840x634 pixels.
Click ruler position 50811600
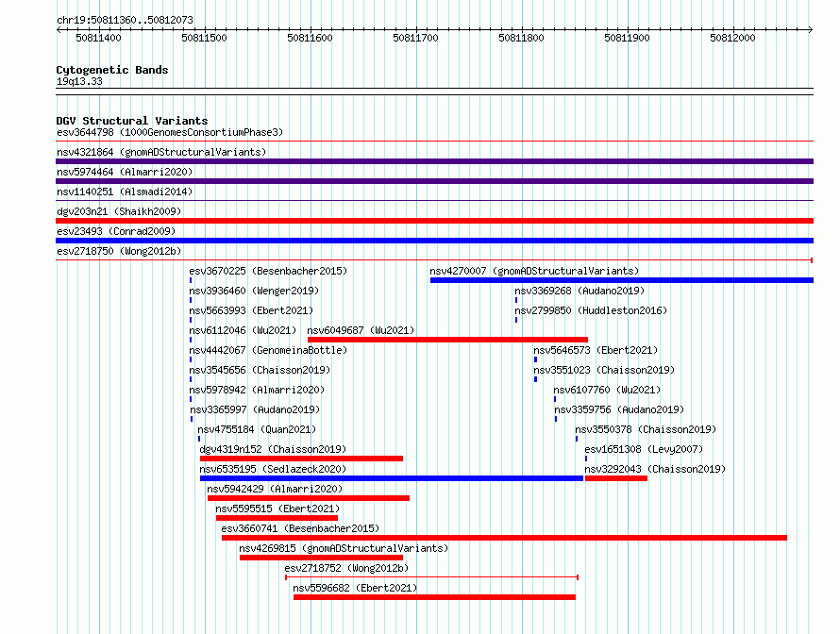coord(310,38)
